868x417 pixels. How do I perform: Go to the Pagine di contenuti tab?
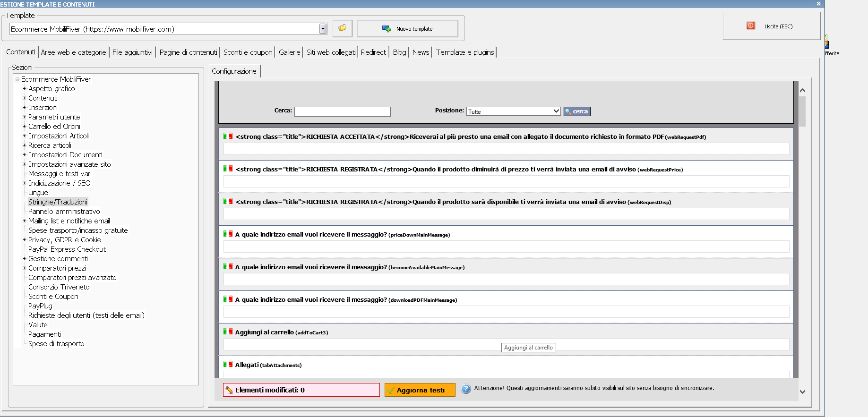coord(188,52)
